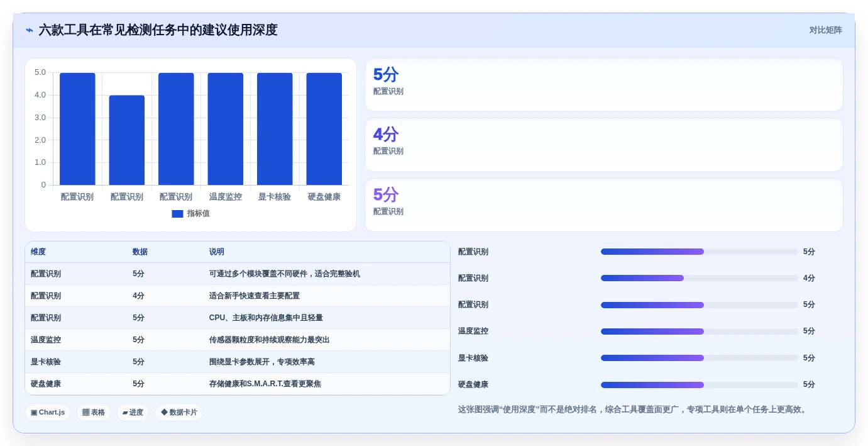Select the 进度 tag chip
868x446 pixels.
133,413
